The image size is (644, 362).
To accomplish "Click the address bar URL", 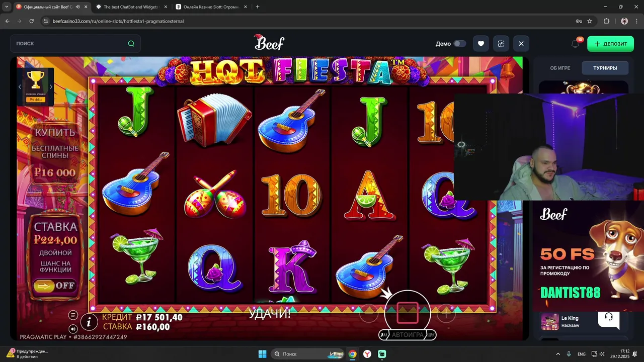I will (x=118, y=21).
